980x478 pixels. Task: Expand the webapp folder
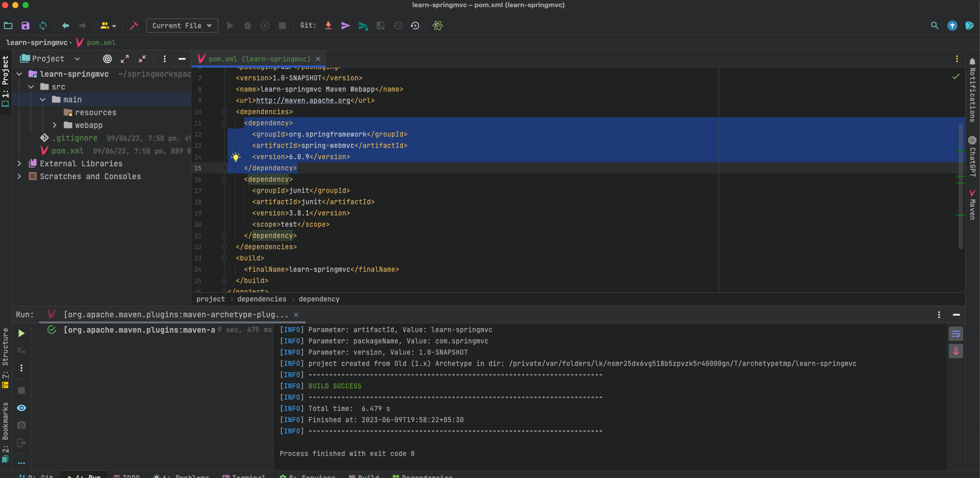(55, 125)
